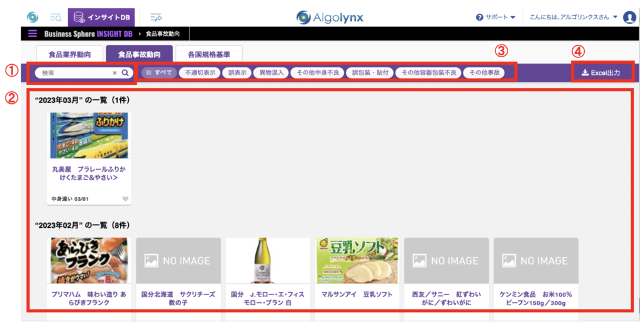This screenshot has height=326, width=644.
Task: Click the swirl home icon at top left
Action: click(x=33, y=17)
